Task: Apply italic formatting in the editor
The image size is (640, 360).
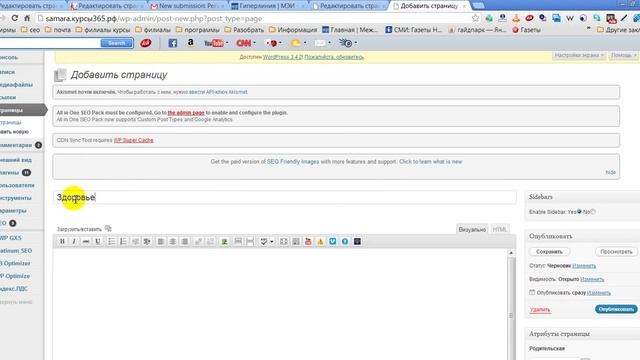Action: 74,241
